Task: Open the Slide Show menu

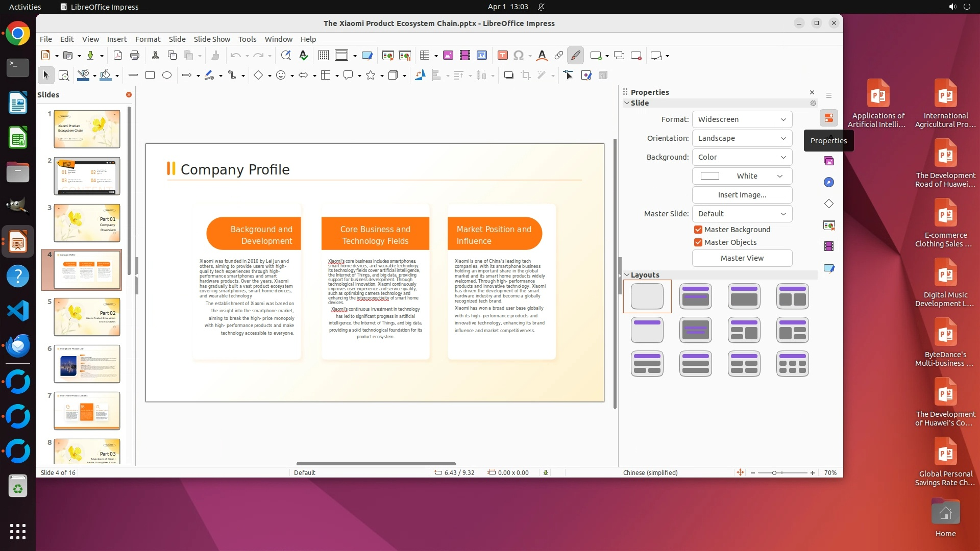Action: click(x=212, y=39)
